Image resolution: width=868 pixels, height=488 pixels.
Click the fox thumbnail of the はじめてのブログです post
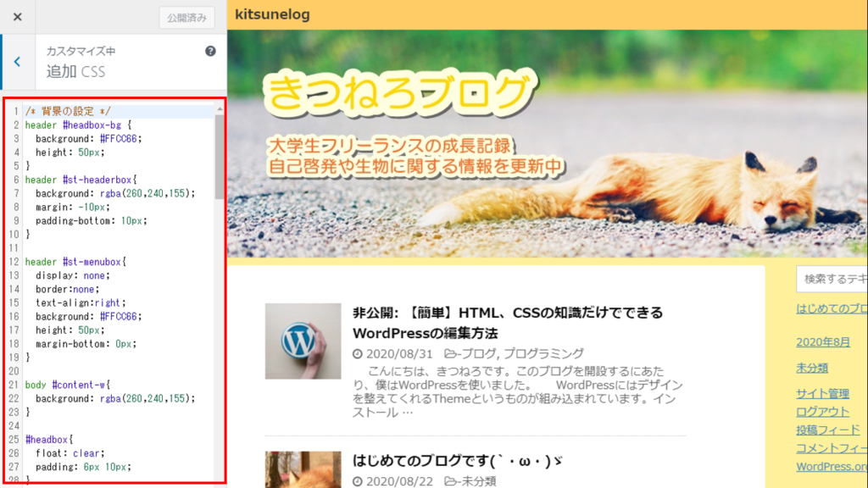pyautogui.click(x=303, y=469)
